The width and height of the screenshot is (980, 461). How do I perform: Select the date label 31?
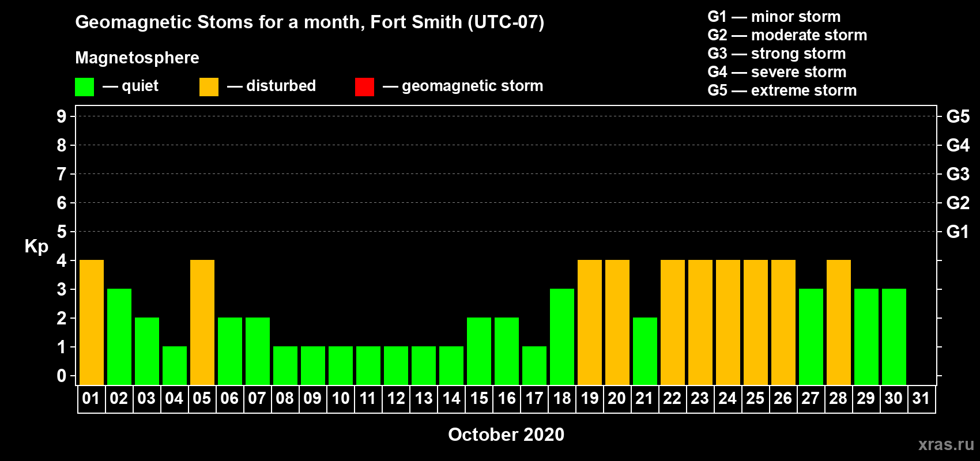coord(921,398)
